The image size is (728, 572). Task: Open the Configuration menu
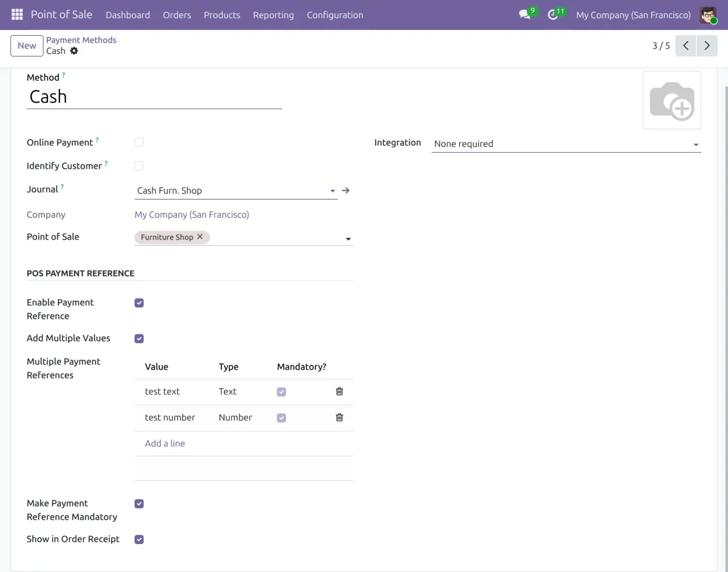coord(335,15)
